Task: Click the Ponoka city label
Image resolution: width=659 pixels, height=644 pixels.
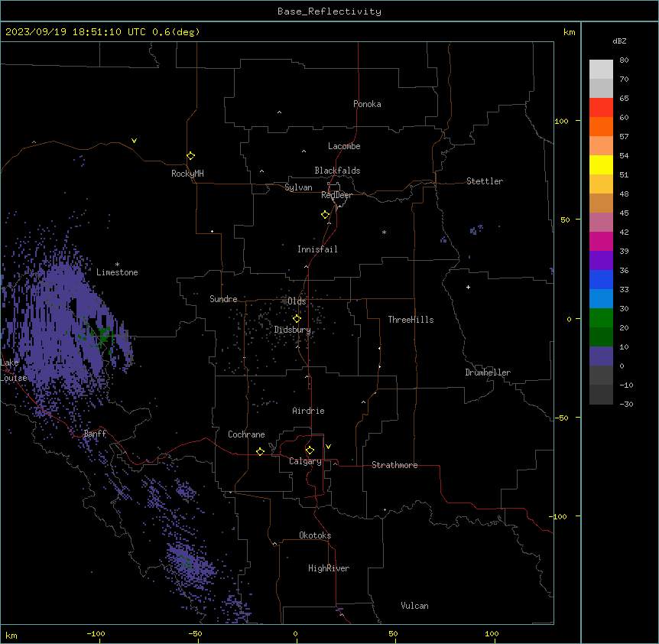Action: 367,104
